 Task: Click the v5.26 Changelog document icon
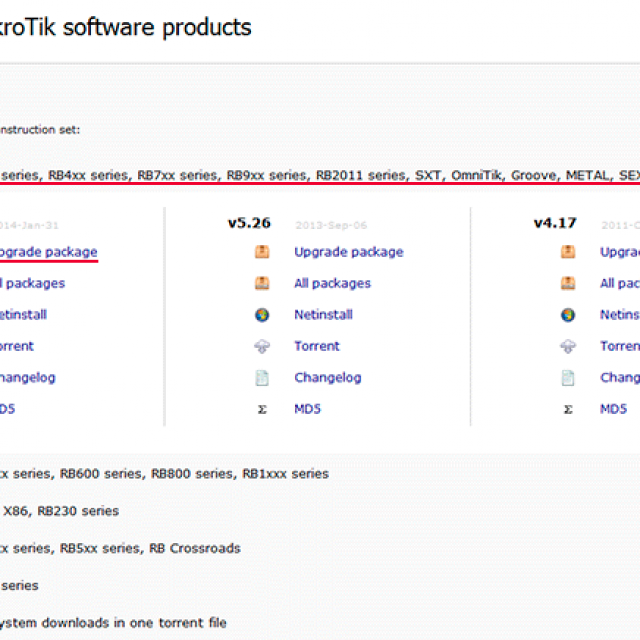(262, 378)
